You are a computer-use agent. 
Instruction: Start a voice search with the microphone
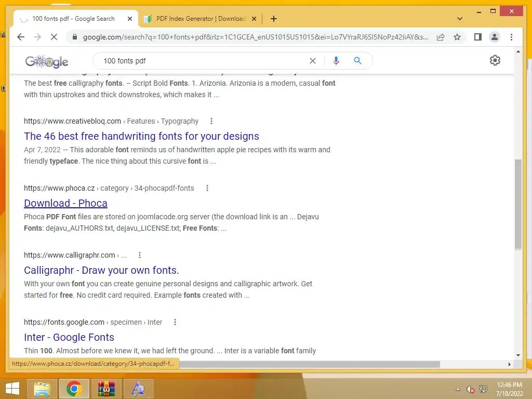pyautogui.click(x=336, y=61)
